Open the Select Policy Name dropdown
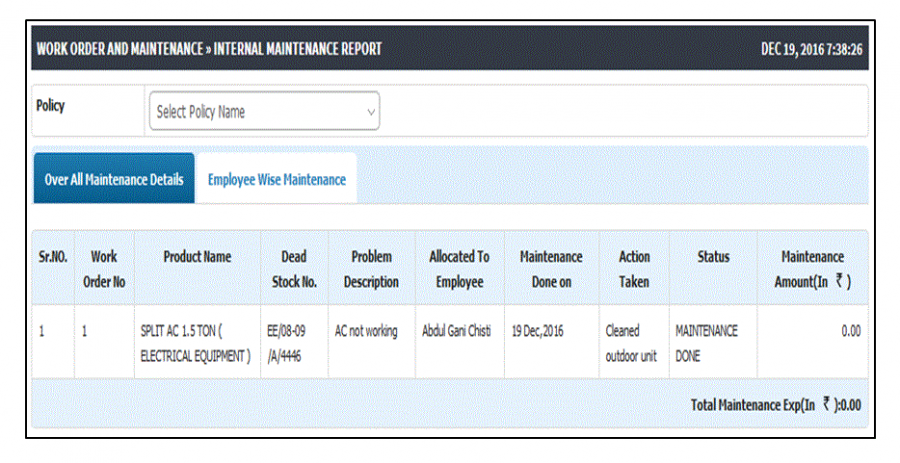 coord(264,111)
